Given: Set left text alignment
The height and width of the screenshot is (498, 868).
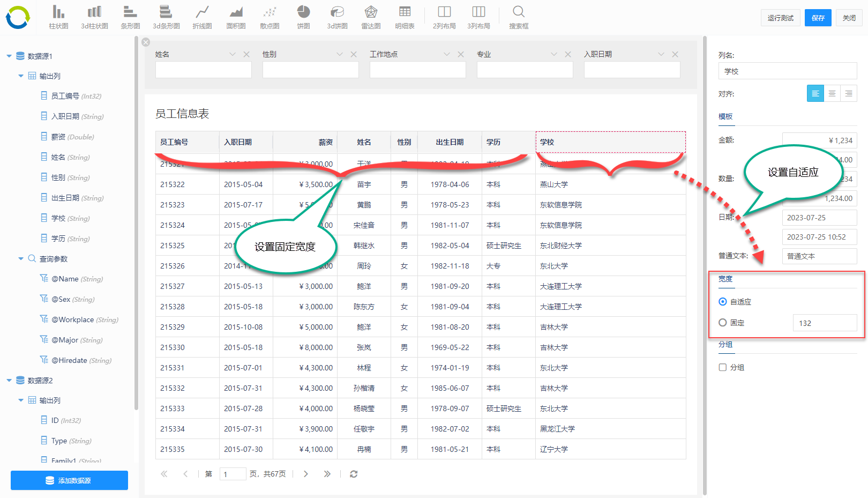Looking at the screenshot, I should pyautogui.click(x=815, y=94).
